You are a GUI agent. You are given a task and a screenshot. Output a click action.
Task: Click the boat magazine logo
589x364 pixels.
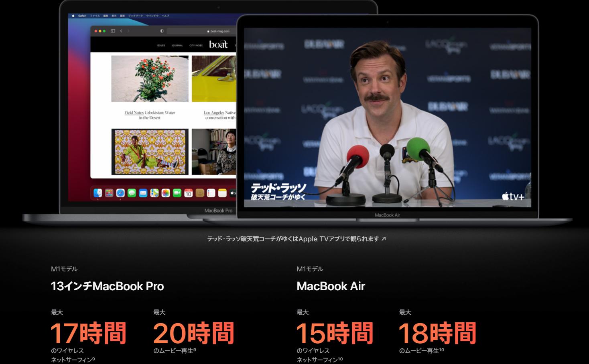point(218,44)
